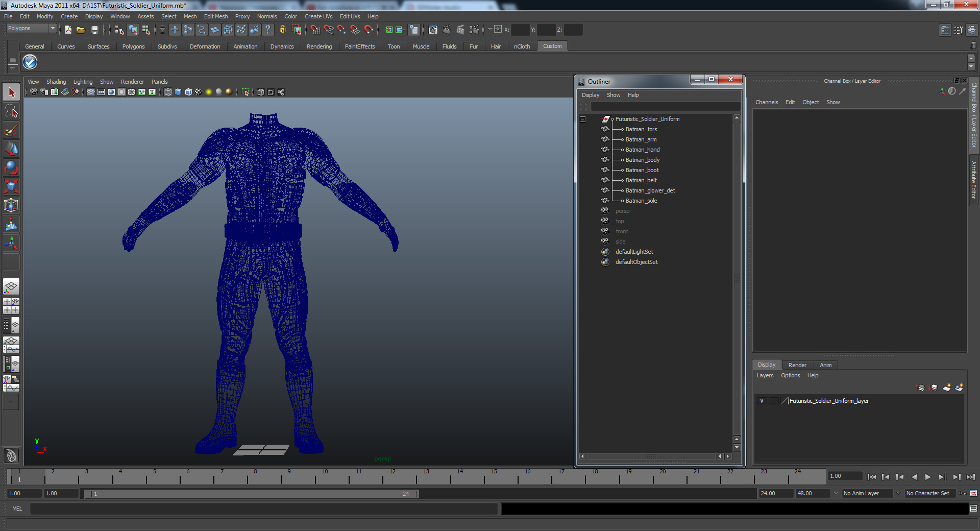The width and height of the screenshot is (980, 531).
Task: Play animation forwards
Action: (928, 477)
